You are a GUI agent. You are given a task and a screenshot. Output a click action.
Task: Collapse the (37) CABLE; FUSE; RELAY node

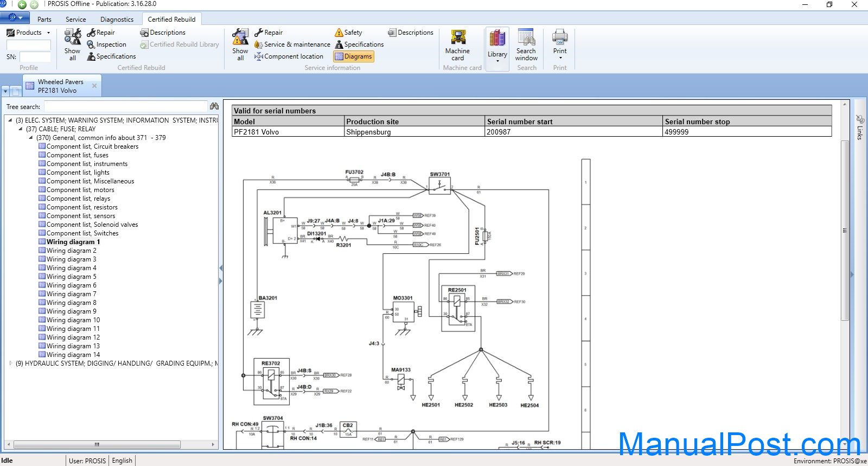21,129
